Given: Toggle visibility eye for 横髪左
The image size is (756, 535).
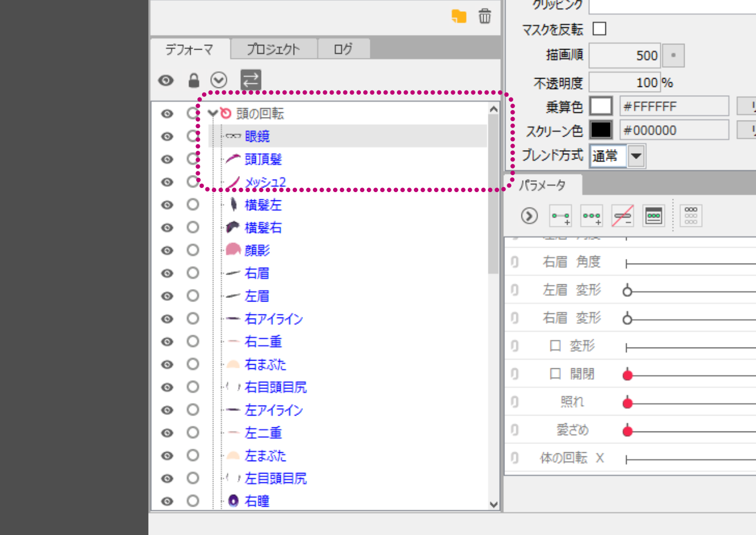Looking at the screenshot, I should [167, 205].
